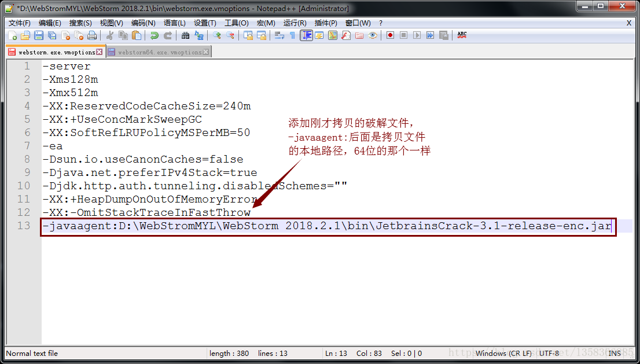Click the ABC spell check icon
The width and height of the screenshot is (640, 364).
[462, 35]
